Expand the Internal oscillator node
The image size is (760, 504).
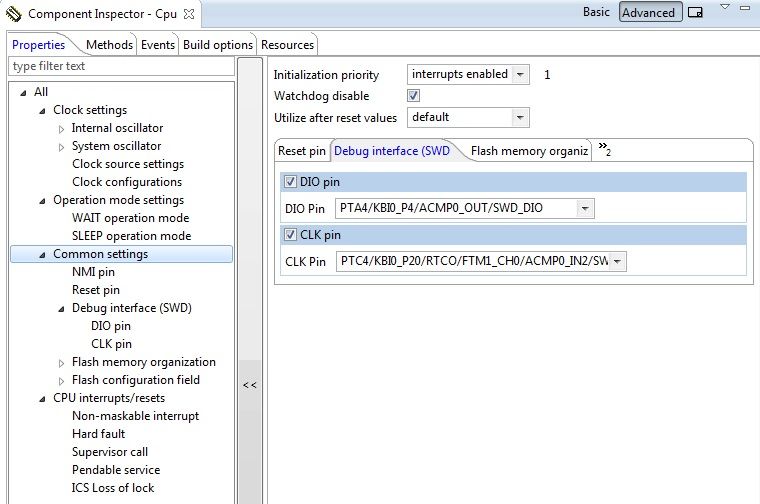pyautogui.click(x=61, y=129)
